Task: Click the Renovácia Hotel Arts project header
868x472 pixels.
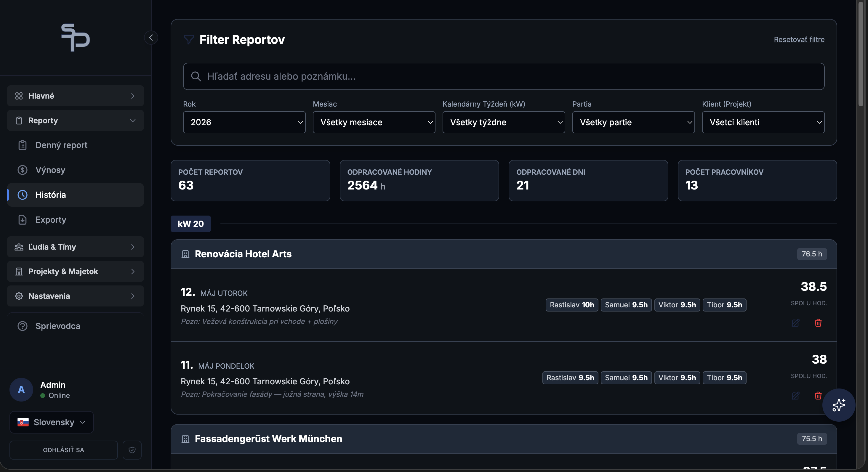Action: (x=504, y=254)
